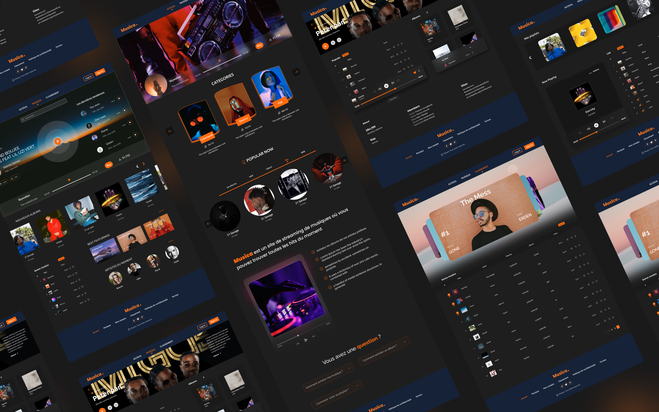
Task: Click the search field under the MUSIQUE nav
Action: click(x=44, y=111)
